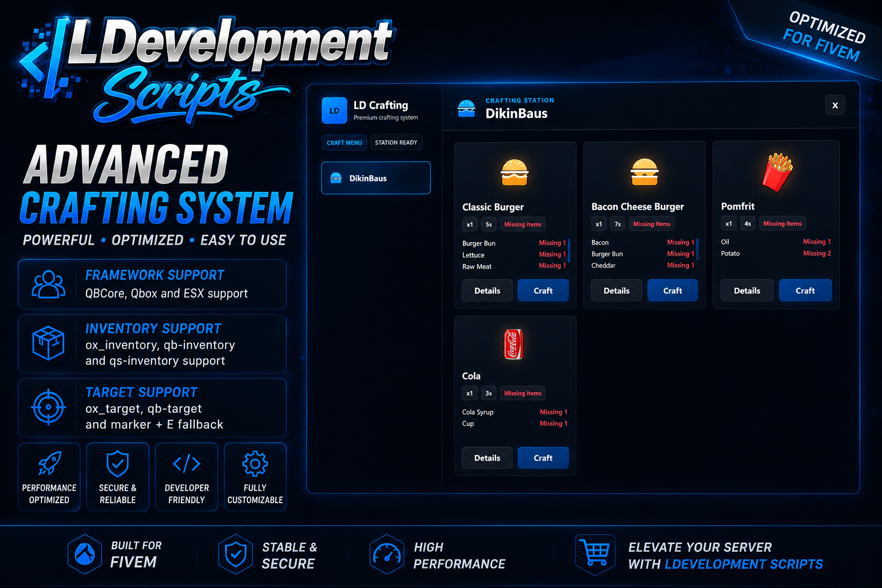882x588 pixels.
Task: Click the Oil ingredient row
Action: point(776,242)
